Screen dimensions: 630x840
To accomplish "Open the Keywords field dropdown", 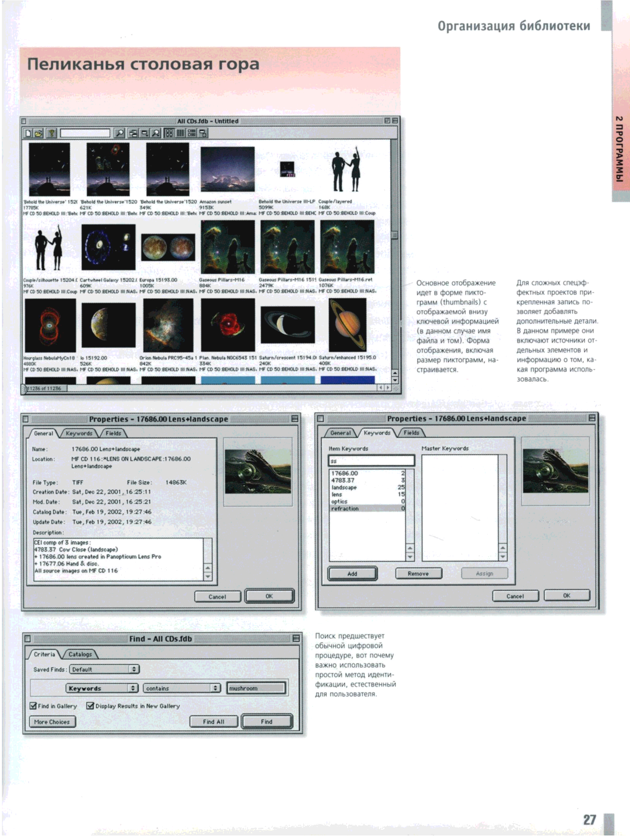I will (102, 688).
